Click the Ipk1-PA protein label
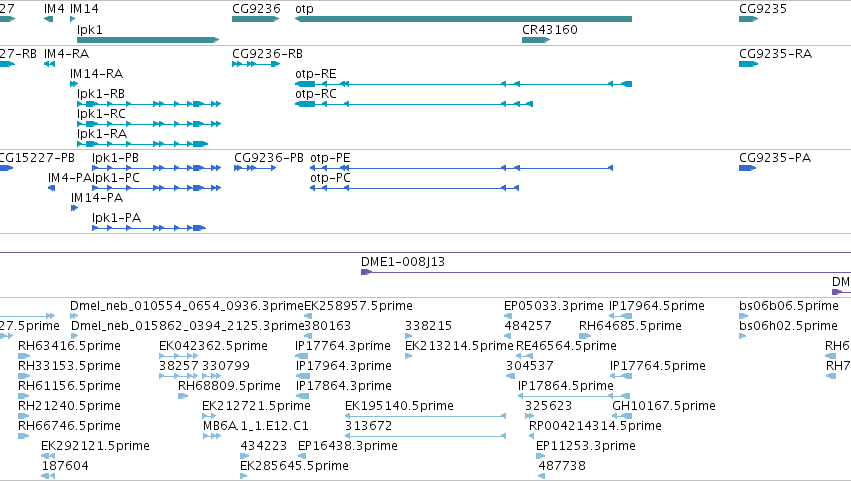Screen dimensions: 851x481 point(117,218)
